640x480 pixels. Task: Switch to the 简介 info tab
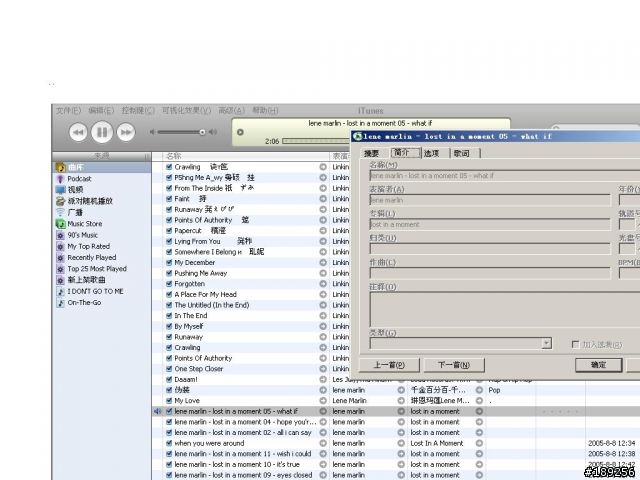pyautogui.click(x=405, y=153)
